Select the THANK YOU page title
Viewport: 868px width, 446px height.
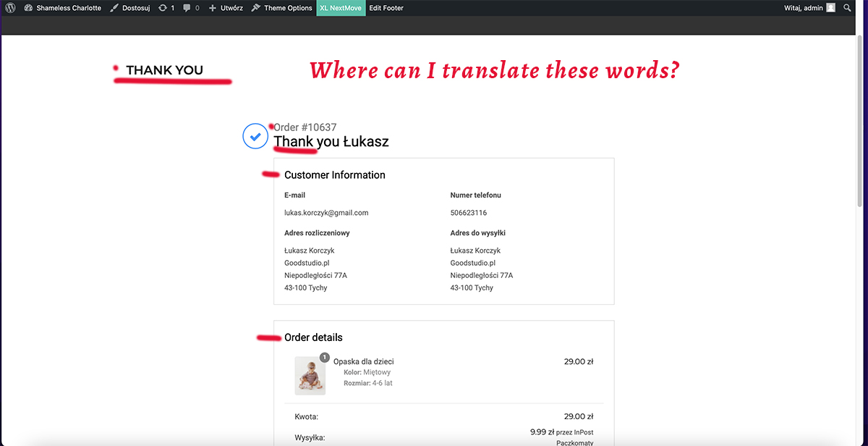pos(164,70)
